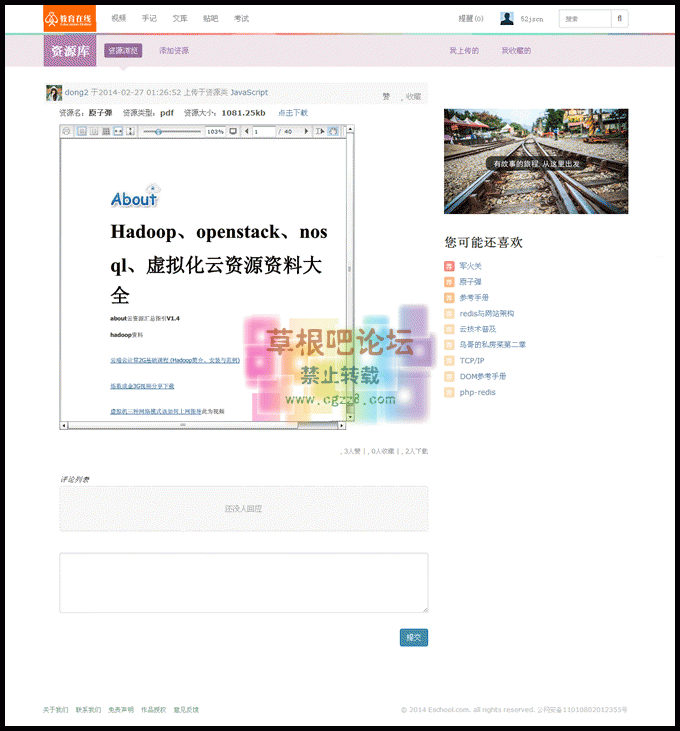Choose fit-height view icon in viewer
The height and width of the screenshot is (731, 680).
131,131
